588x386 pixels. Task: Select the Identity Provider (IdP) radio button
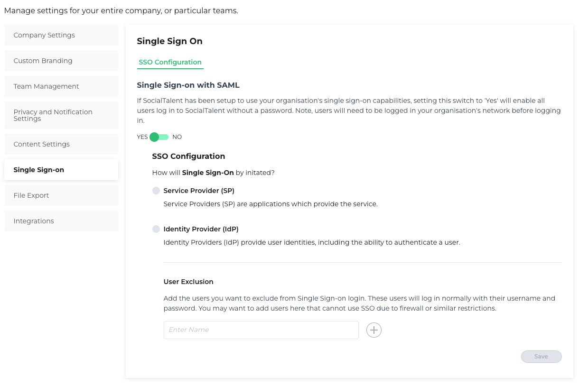[x=156, y=229]
